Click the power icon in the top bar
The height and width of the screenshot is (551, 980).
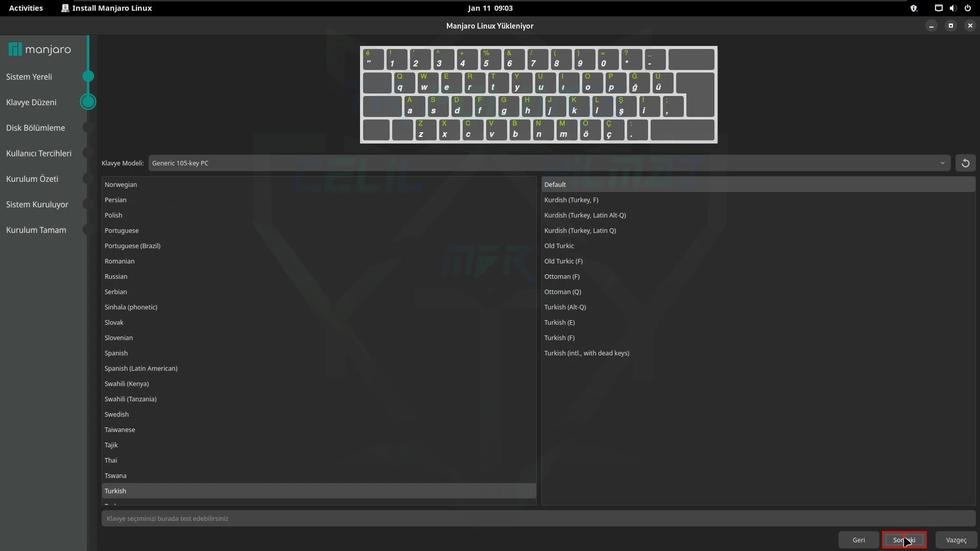[x=967, y=8]
